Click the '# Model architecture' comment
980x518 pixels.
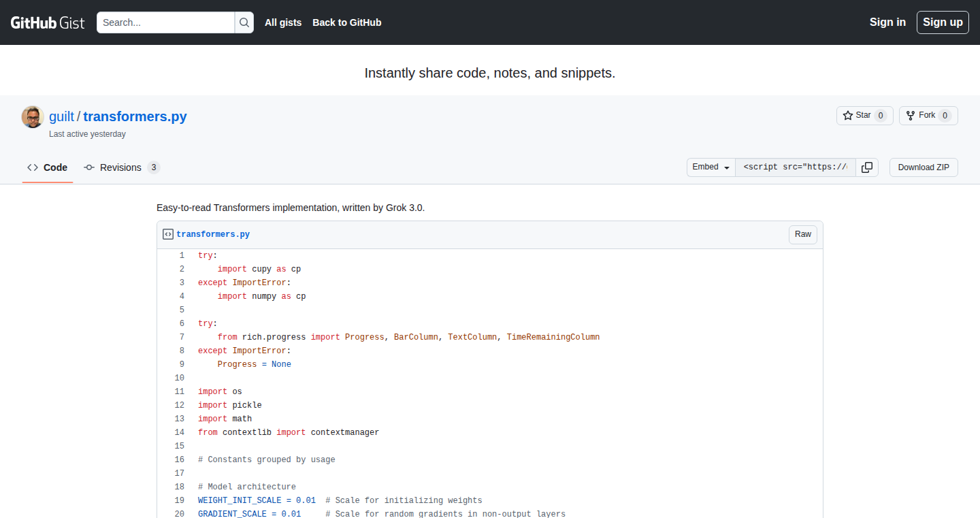(247, 487)
